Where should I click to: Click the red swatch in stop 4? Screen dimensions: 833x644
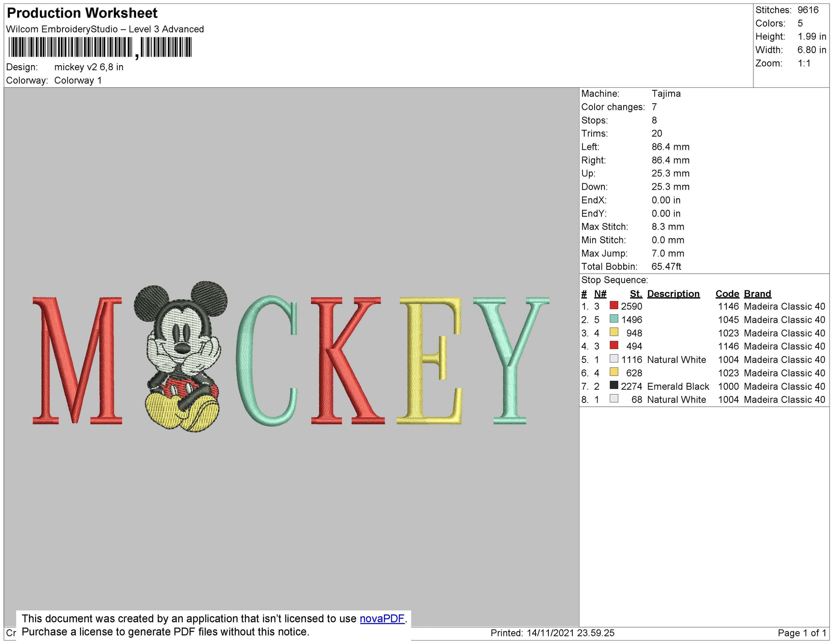pyautogui.click(x=614, y=345)
